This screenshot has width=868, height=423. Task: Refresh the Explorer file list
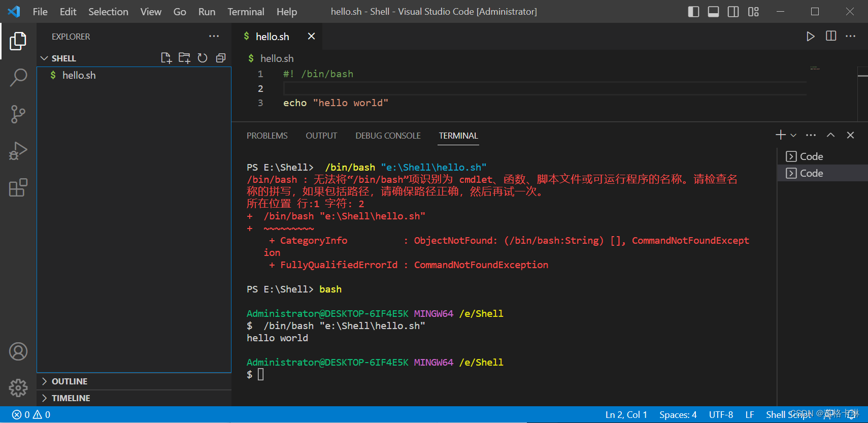point(203,58)
